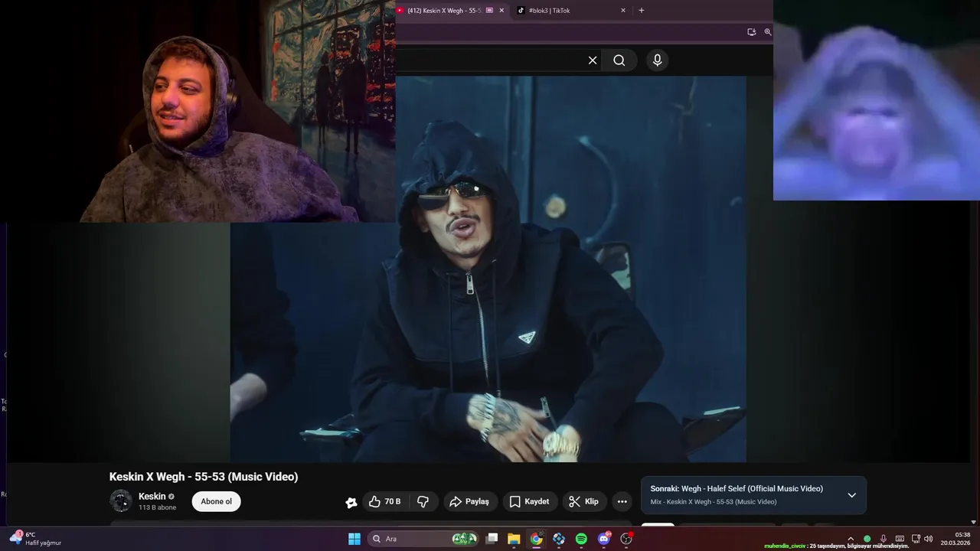Click the install app icon in address bar
The width and height of the screenshot is (980, 551).
(751, 32)
